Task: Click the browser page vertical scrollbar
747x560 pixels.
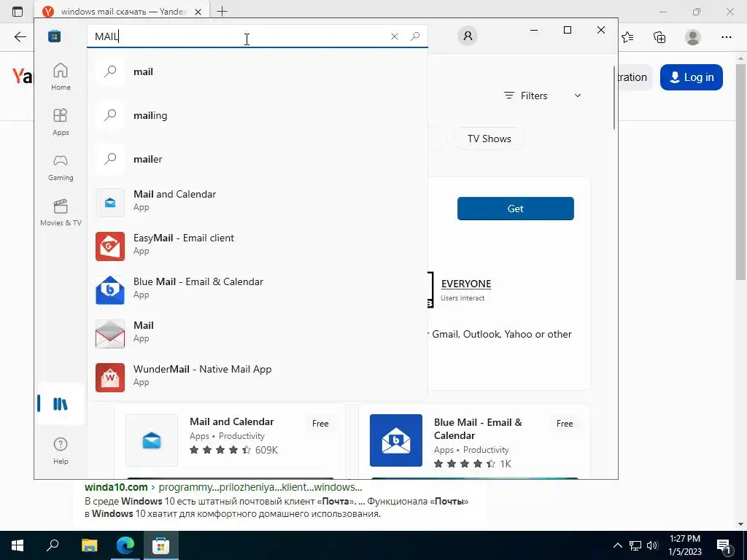Action: pos(740,171)
